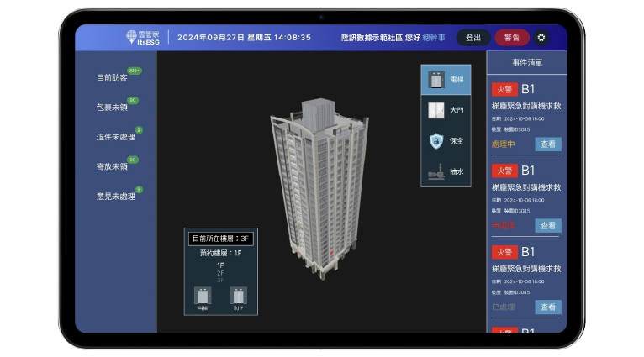Choose 2F in the floor picker

click(220, 273)
